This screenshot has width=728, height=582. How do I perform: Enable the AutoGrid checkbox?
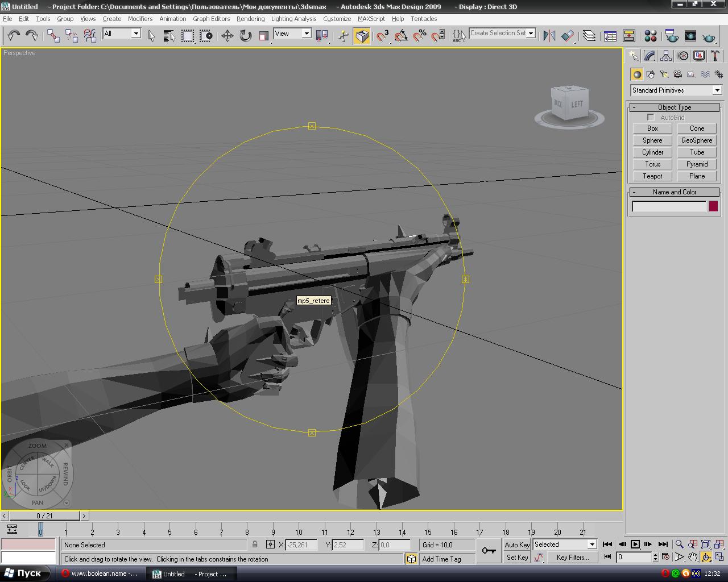(651, 117)
